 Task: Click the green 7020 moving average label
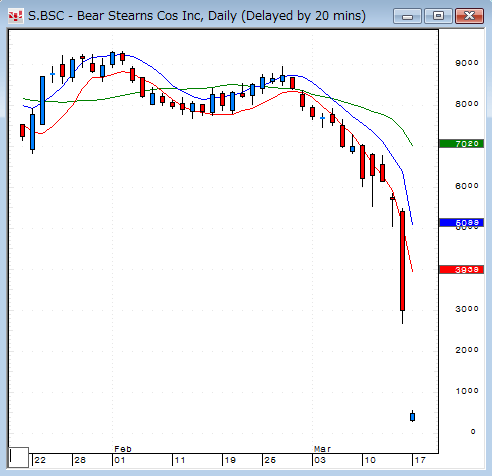(x=461, y=144)
